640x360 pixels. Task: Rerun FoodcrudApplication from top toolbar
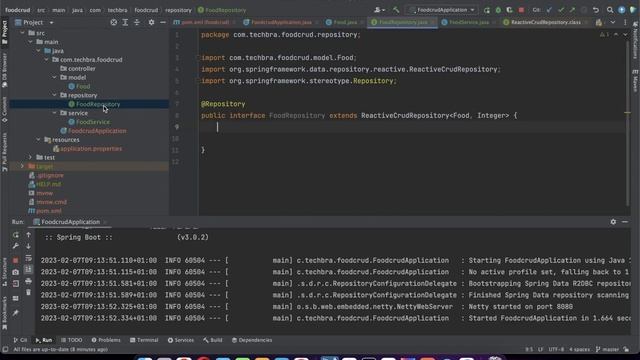pos(487,10)
